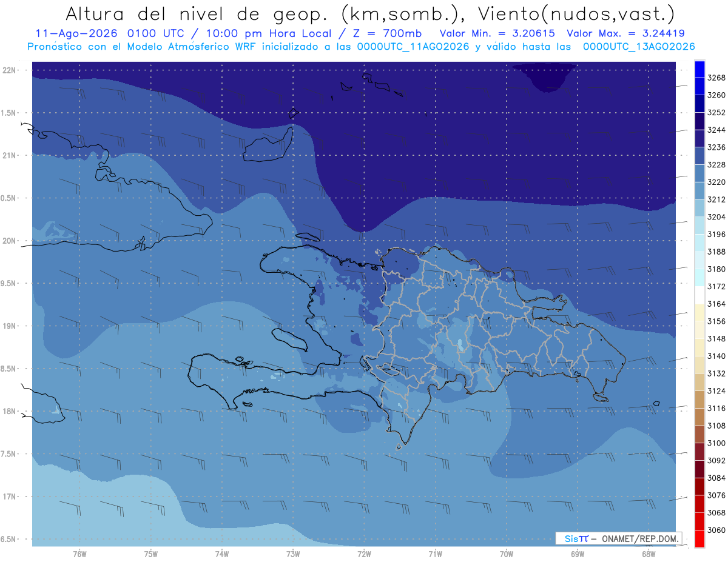Click the 3252 colorbar value

coord(716,113)
